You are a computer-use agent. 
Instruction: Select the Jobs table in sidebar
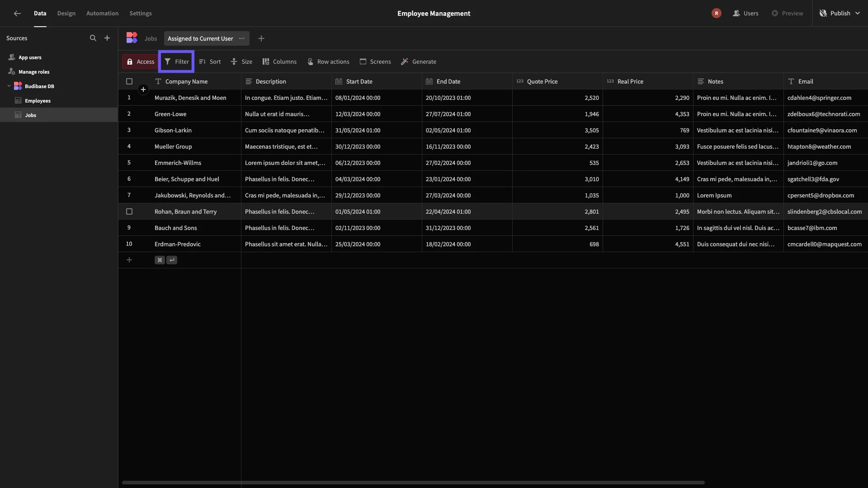click(x=59, y=115)
